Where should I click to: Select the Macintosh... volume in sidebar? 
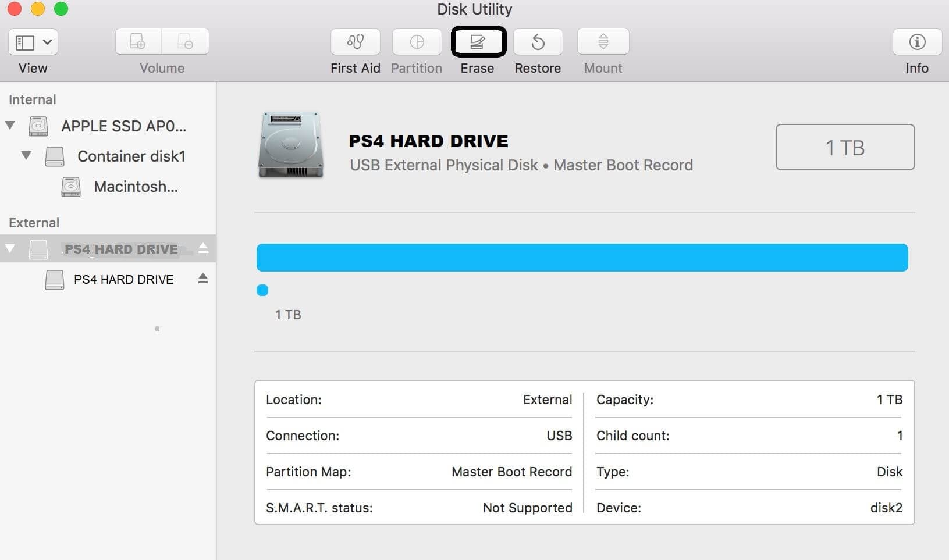coord(136,186)
